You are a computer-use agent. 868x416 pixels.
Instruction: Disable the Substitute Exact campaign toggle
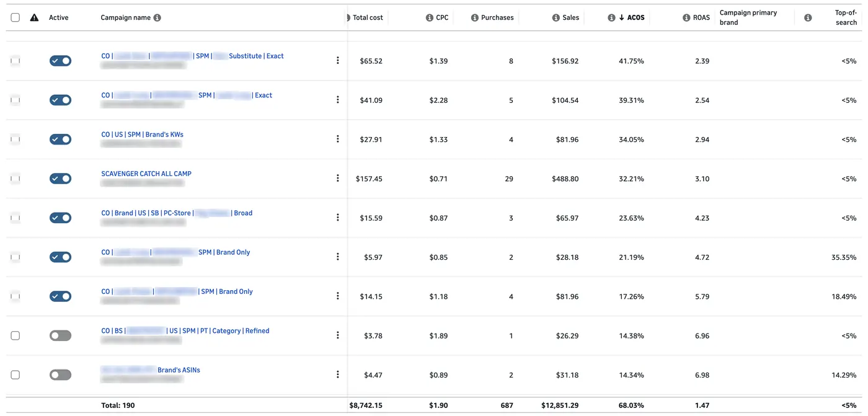(x=60, y=61)
